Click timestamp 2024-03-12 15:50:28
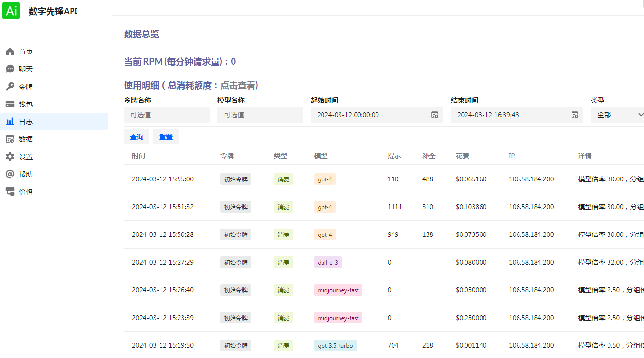Screen dimensions: 644x358 (162, 234)
